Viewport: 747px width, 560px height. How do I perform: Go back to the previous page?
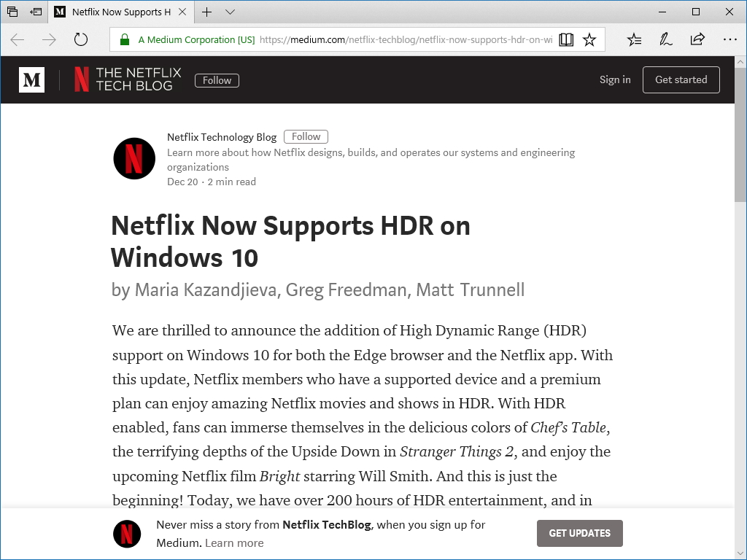click(x=16, y=39)
